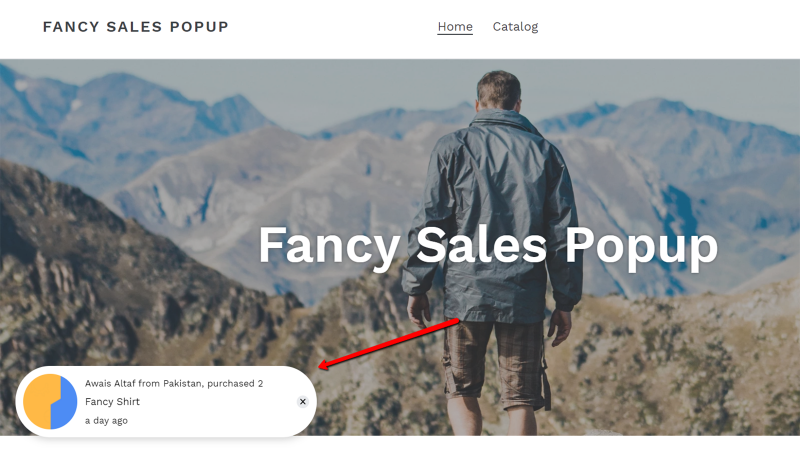Click the Awais Altaf purchase message
800x450 pixels.
[x=174, y=383]
